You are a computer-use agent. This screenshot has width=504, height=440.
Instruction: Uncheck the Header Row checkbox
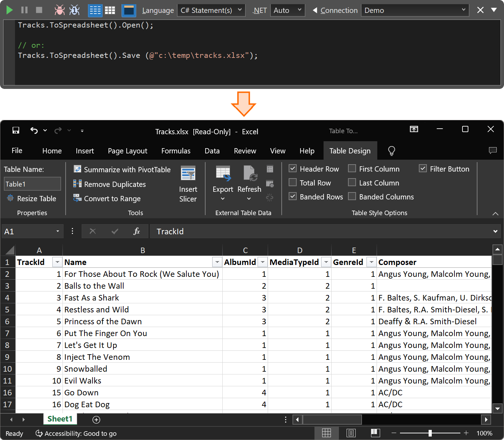(293, 169)
